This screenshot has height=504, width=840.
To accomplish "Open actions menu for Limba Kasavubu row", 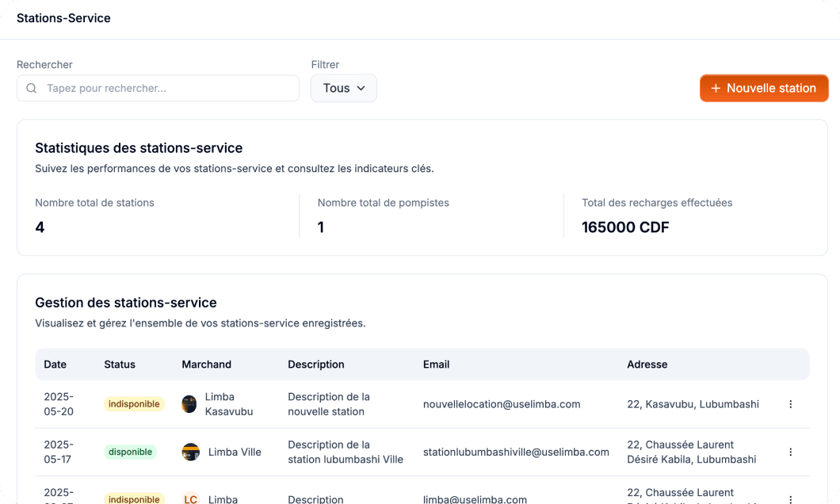I will (x=790, y=404).
